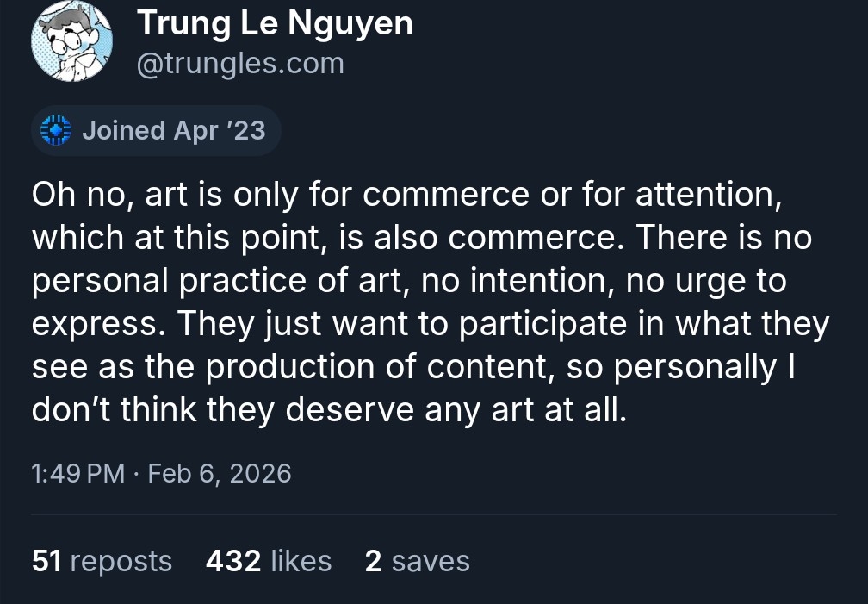View who liked via the likes label
The image size is (868, 604).
point(301,561)
